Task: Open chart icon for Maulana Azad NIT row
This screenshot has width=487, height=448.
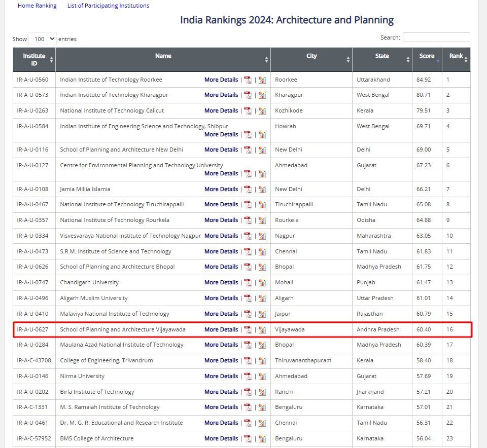Action: click(262, 345)
